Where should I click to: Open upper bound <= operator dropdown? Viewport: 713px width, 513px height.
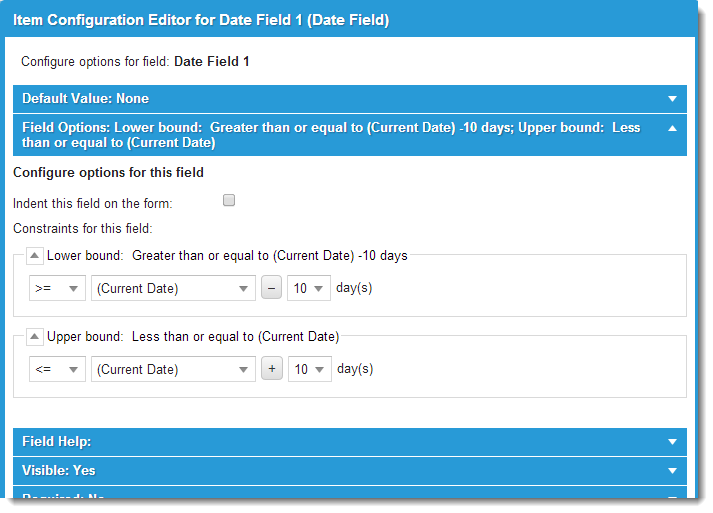pyautogui.click(x=57, y=369)
